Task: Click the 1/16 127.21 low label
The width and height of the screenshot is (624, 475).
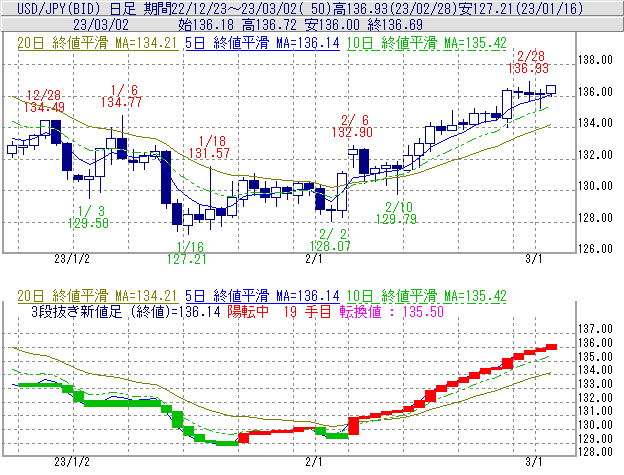Action: (x=187, y=253)
